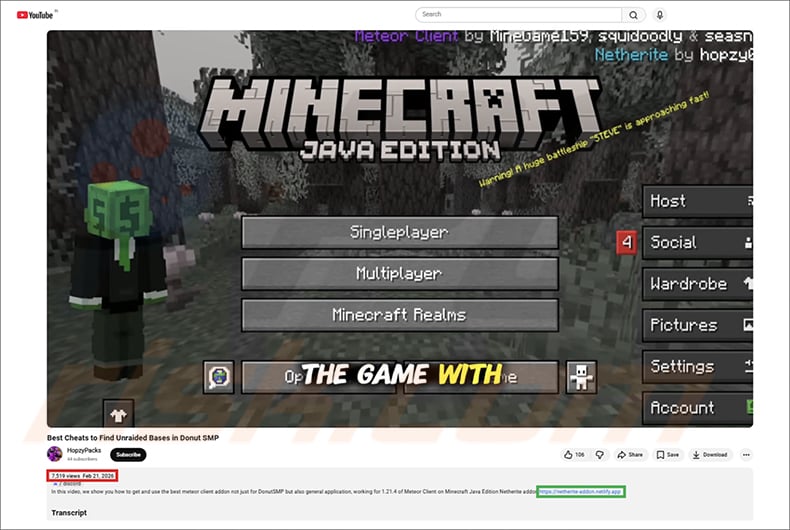Click the Netherite by hopzy credit text
The height and width of the screenshot is (530, 790).
coord(674,54)
